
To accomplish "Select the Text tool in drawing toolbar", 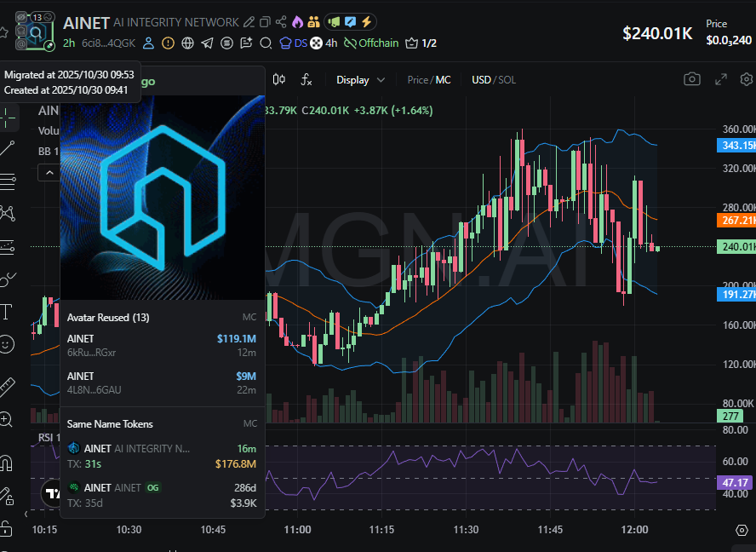I will (x=8, y=311).
